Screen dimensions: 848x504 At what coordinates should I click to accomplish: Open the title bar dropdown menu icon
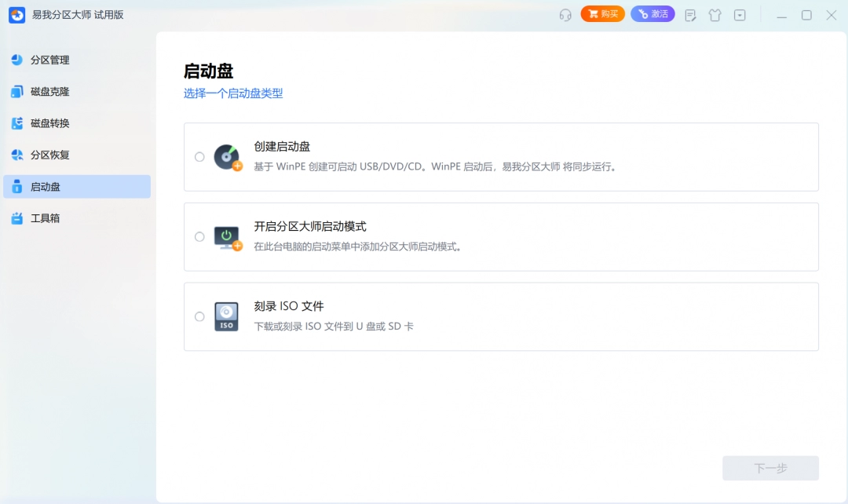click(x=740, y=15)
